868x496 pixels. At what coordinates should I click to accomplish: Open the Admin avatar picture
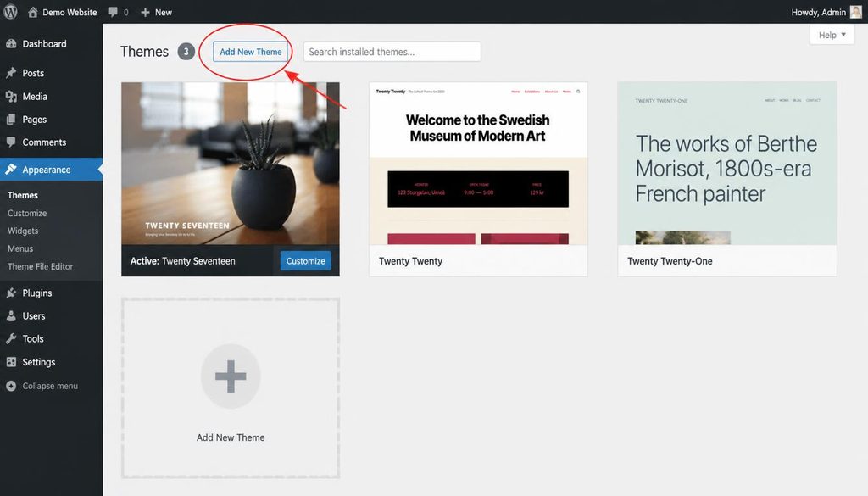[x=856, y=12]
